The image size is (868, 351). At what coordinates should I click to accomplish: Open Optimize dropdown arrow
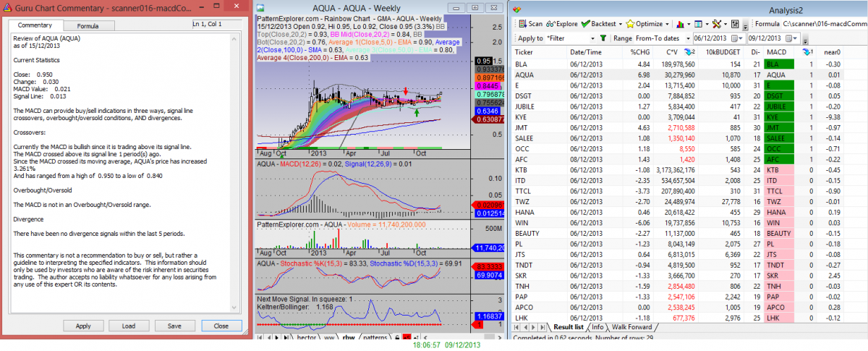(667, 24)
